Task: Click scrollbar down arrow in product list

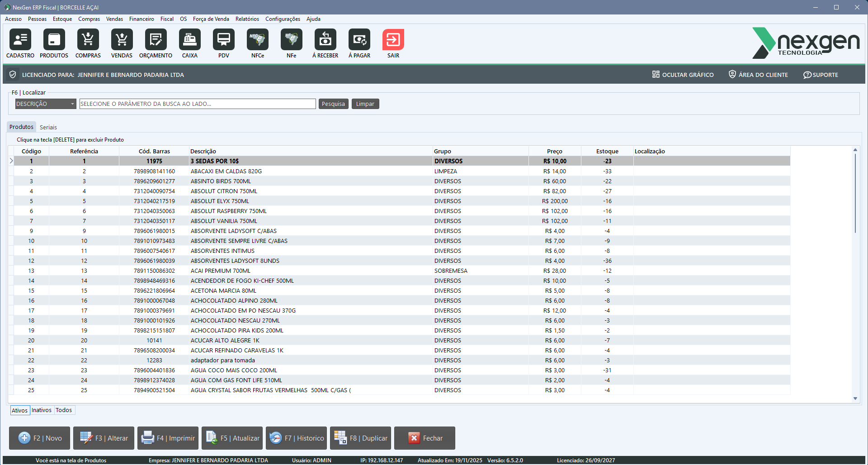Action: [855, 399]
